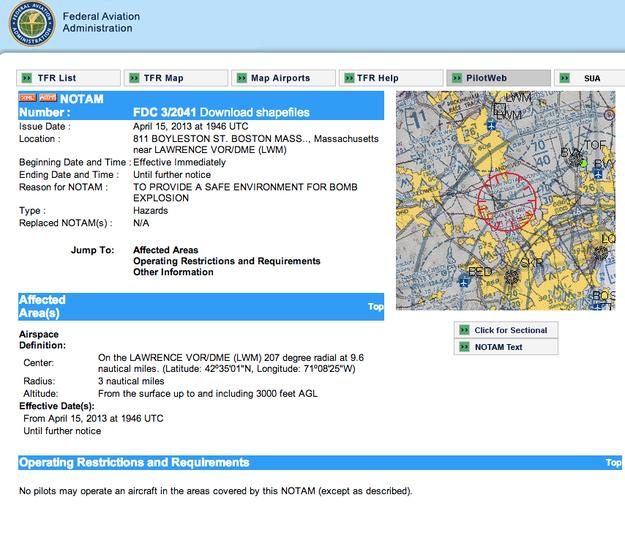The width and height of the screenshot is (625, 533).
Task: Open the Click for Sectional button
Action: click(506, 330)
